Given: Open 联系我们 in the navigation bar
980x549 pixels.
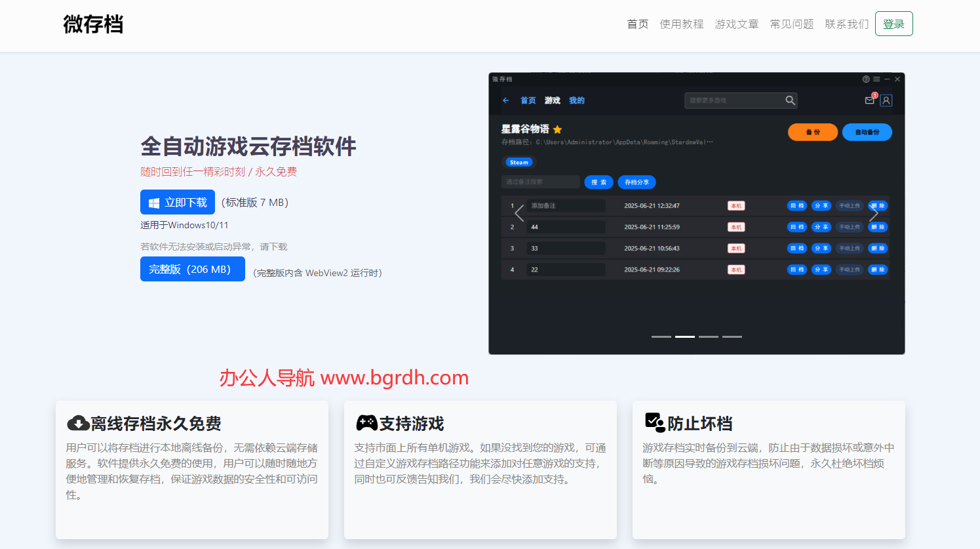Looking at the screenshot, I should [847, 24].
